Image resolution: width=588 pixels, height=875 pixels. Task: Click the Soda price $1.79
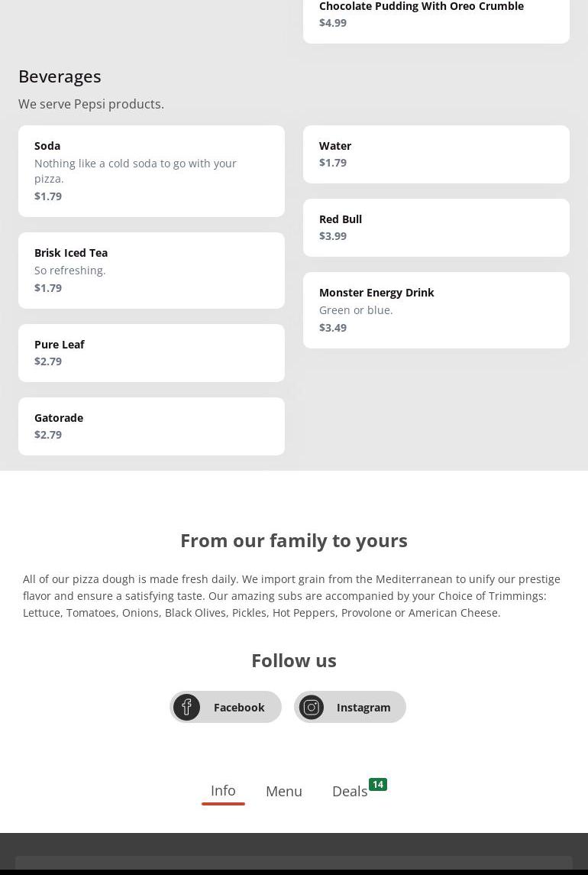(48, 196)
